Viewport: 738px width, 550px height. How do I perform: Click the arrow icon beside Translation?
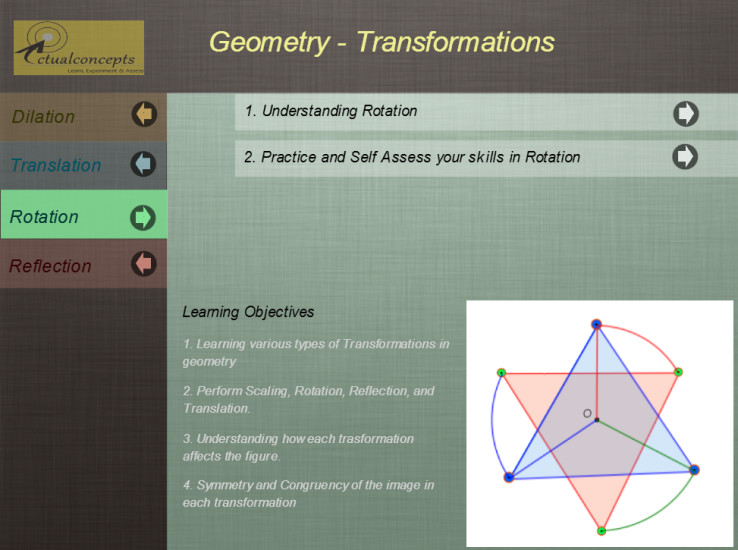tap(144, 163)
